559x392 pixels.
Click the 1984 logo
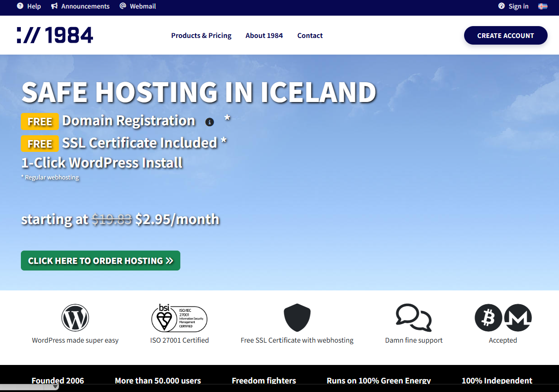point(55,35)
